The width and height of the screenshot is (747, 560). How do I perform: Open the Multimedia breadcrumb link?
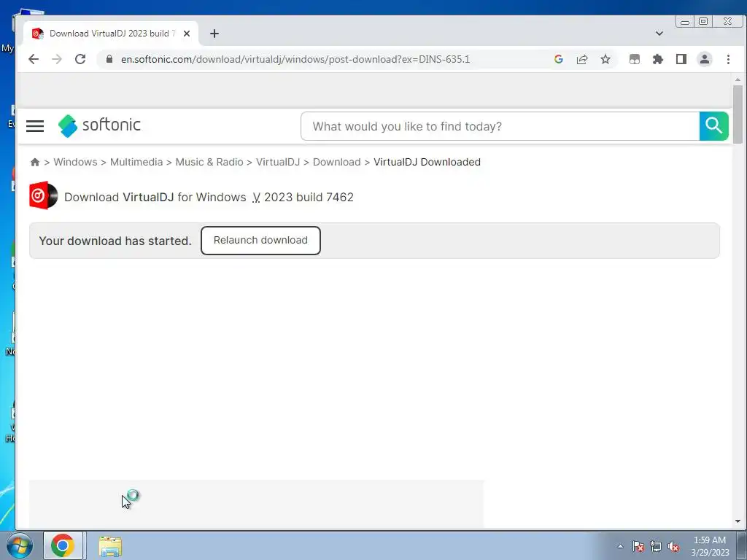point(136,162)
